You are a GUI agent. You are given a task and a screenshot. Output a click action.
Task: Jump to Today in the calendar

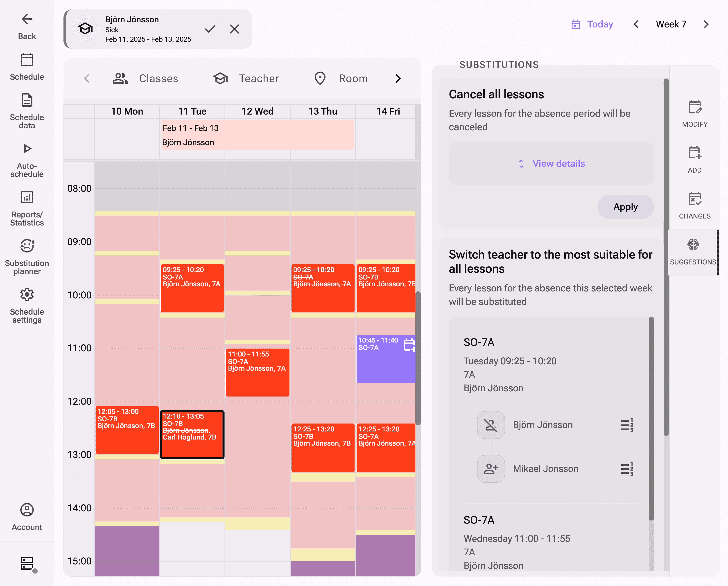592,24
